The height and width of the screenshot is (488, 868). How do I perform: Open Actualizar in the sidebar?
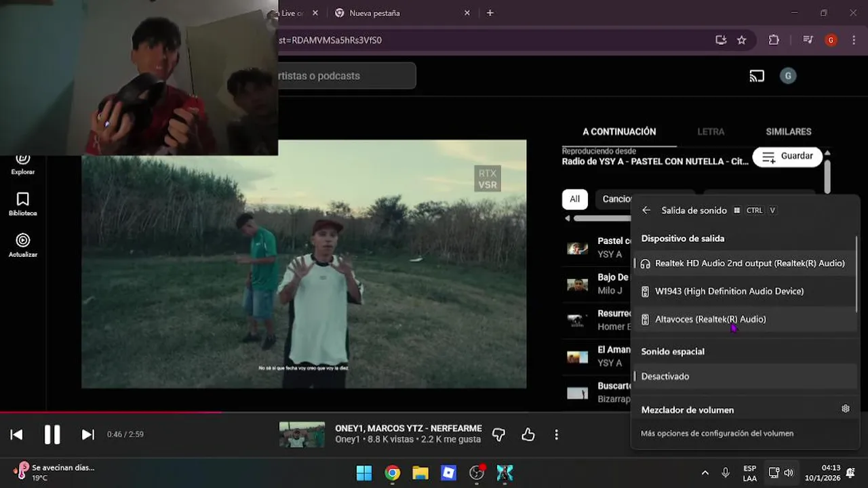23,246
